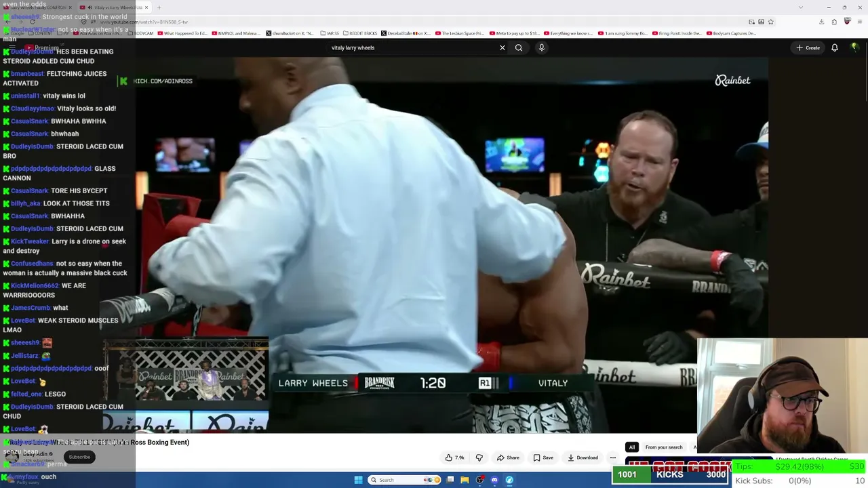Click the '1:20' round timer in the video
Image resolution: width=868 pixels, height=488 pixels.
pyautogui.click(x=433, y=383)
